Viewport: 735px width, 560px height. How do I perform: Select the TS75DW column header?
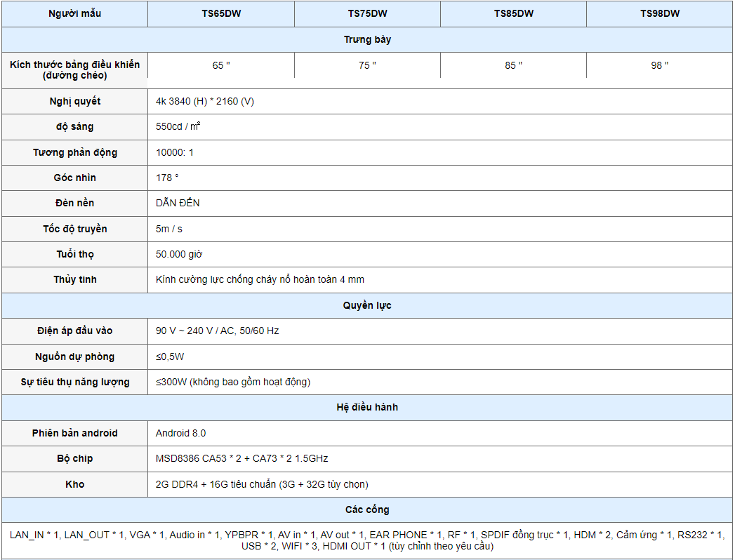click(367, 13)
